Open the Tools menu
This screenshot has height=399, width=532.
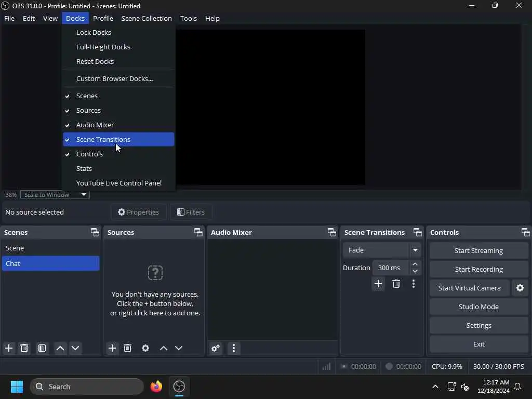click(188, 18)
